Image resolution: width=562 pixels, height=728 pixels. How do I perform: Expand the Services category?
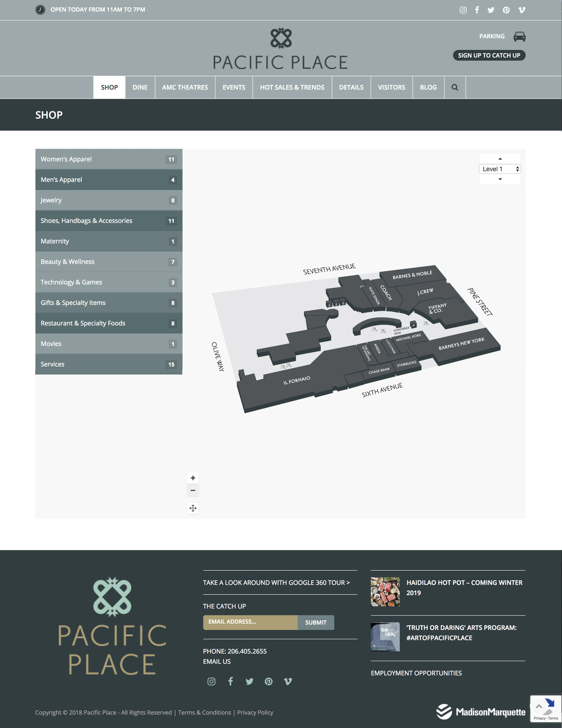[109, 364]
